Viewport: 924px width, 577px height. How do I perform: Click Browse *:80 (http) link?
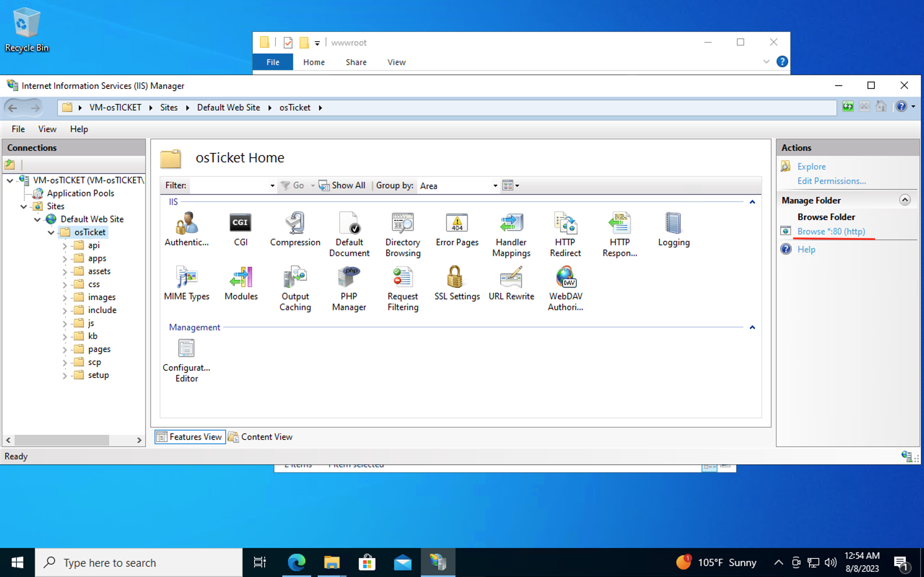coord(831,232)
